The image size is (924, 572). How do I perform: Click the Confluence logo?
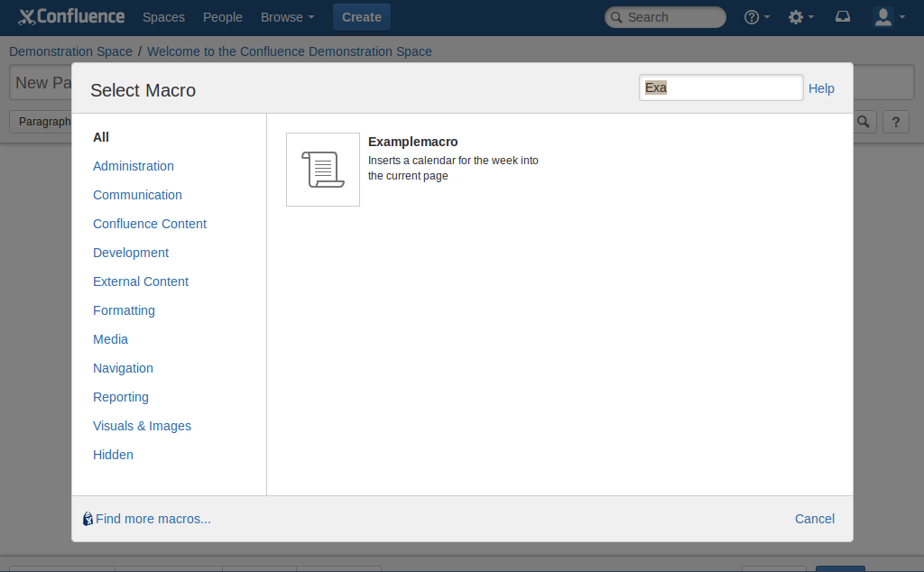71,17
